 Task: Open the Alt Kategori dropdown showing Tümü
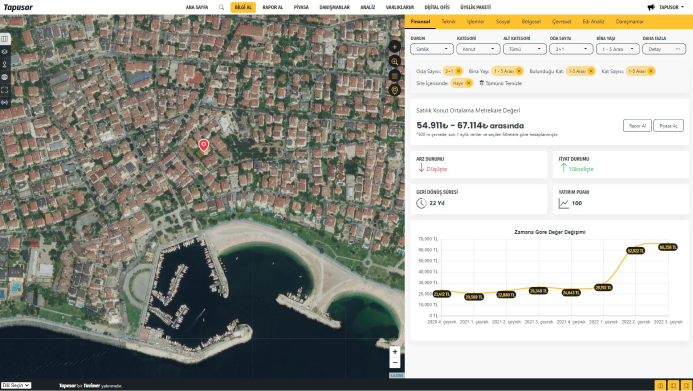(x=525, y=49)
